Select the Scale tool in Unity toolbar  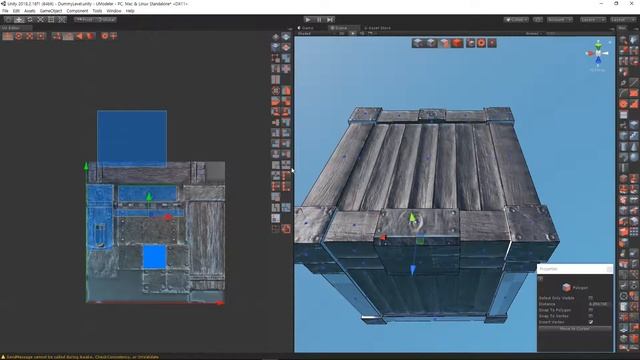(x=40, y=20)
